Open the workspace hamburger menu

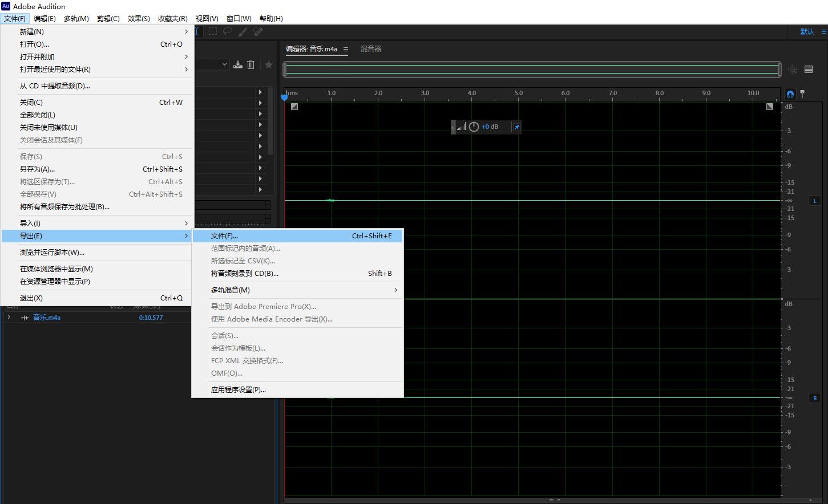[824, 31]
